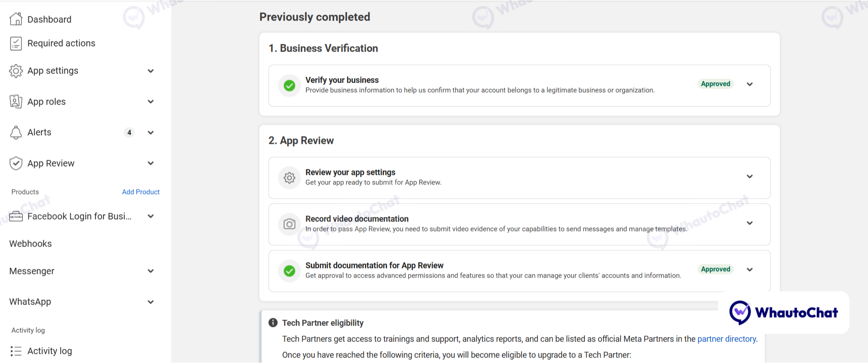Image resolution: width=868 pixels, height=363 pixels.
Task: Expand the Alerts chevron
Action: coord(151,132)
